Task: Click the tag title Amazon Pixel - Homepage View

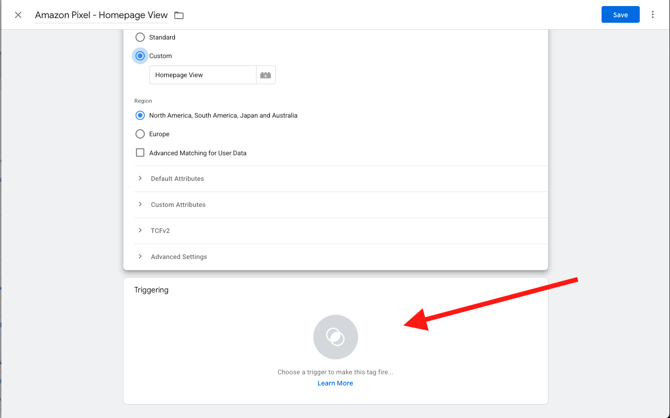Action: tap(102, 15)
